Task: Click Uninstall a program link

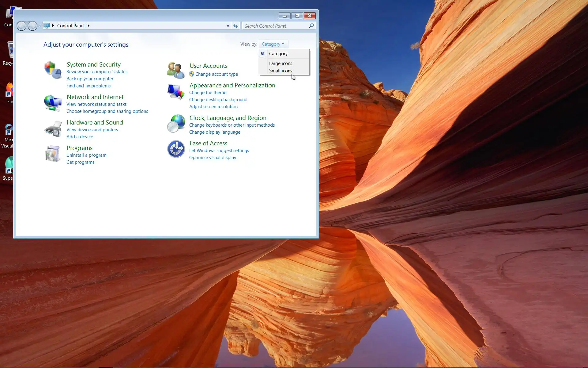Action: pos(86,155)
